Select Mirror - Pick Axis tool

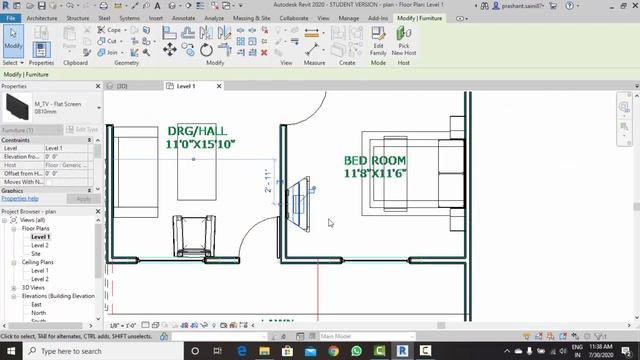206,32
